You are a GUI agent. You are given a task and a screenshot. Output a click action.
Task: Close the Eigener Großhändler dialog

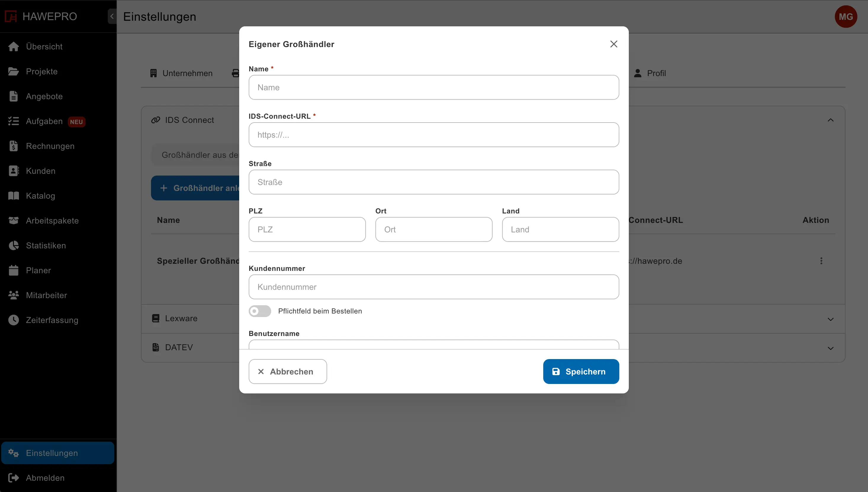click(614, 44)
